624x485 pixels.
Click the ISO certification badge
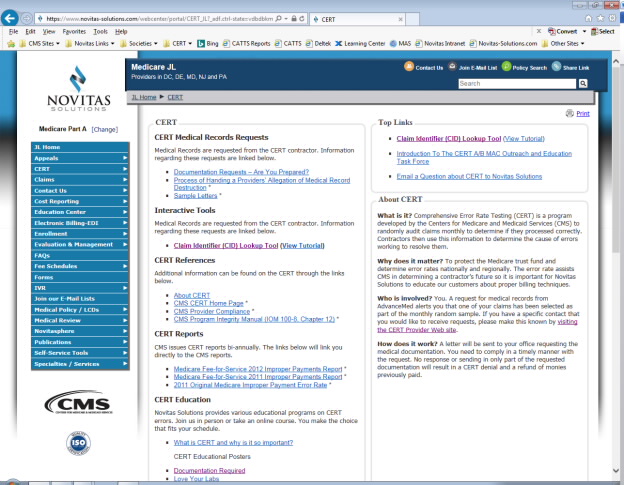(x=78, y=443)
